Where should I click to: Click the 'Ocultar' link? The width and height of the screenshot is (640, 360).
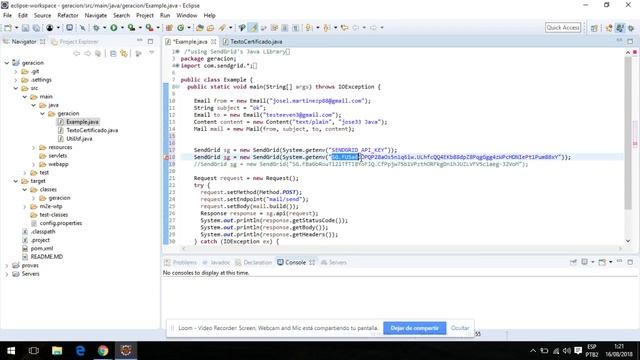click(x=460, y=328)
